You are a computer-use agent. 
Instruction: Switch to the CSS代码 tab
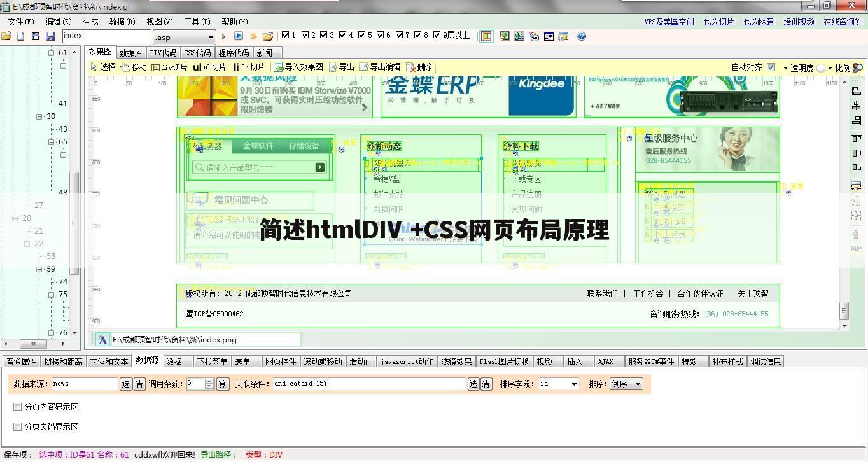(x=197, y=53)
